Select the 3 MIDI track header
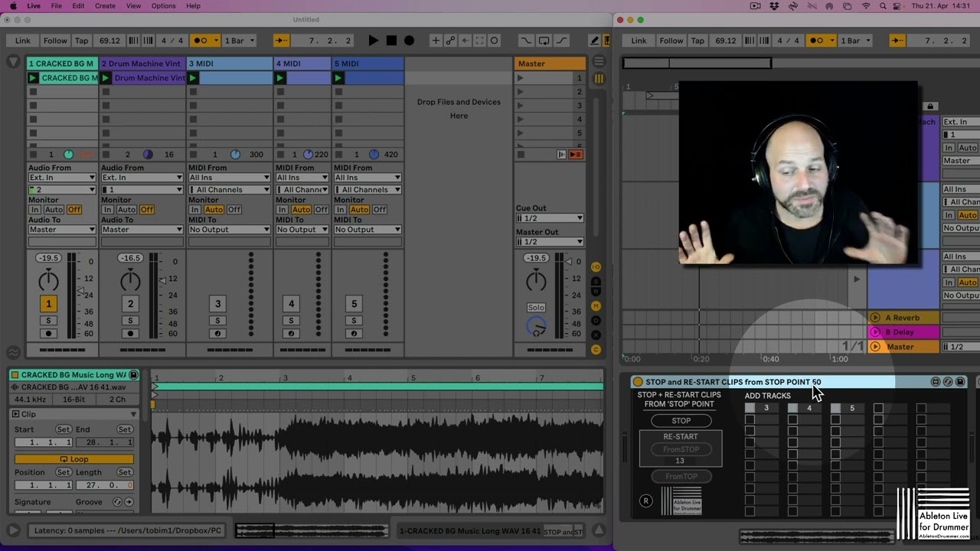Viewport: 980px width, 551px height. 230,64
